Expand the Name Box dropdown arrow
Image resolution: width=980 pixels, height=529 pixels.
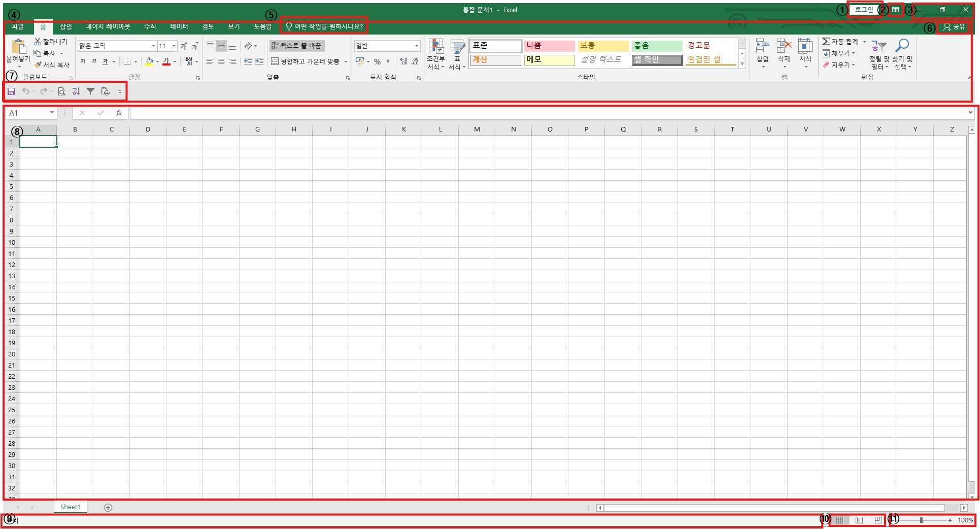pos(52,113)
